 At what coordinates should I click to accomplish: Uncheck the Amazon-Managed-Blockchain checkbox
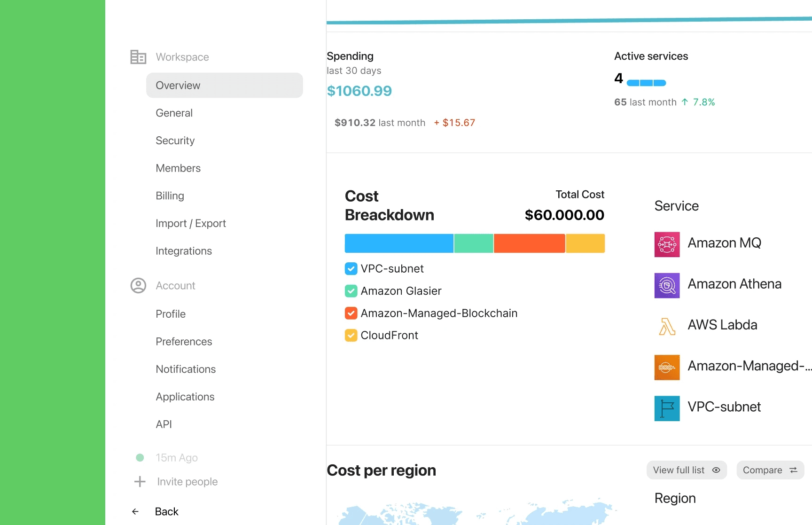351,313
